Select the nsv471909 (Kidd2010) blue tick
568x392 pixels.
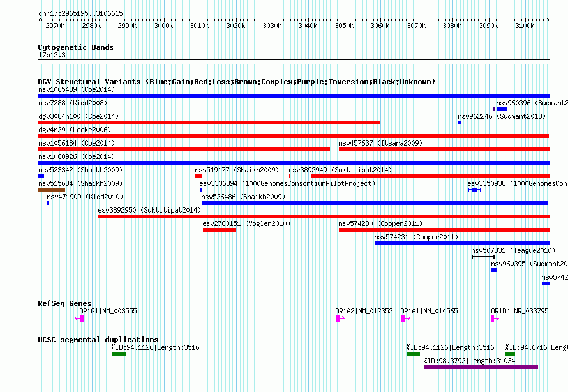pos(48,203)
